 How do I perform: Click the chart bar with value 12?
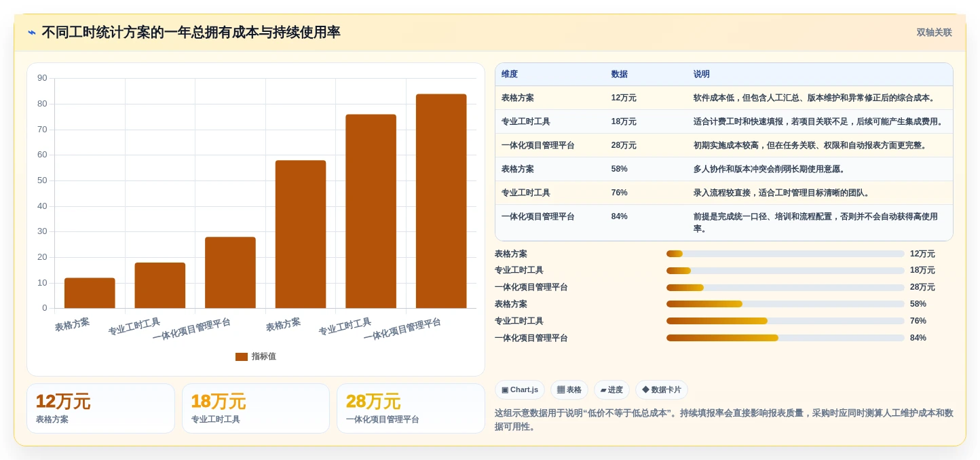click(90, 293)
